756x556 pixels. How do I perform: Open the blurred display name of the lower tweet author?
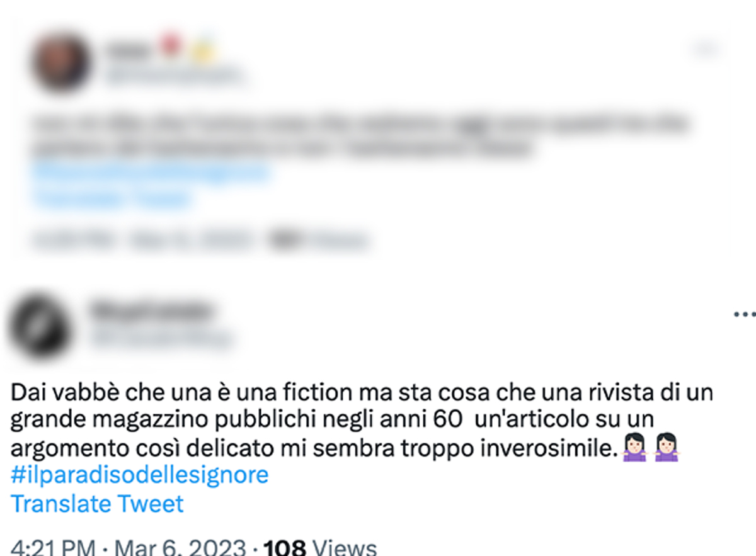(x=151, y=311)
